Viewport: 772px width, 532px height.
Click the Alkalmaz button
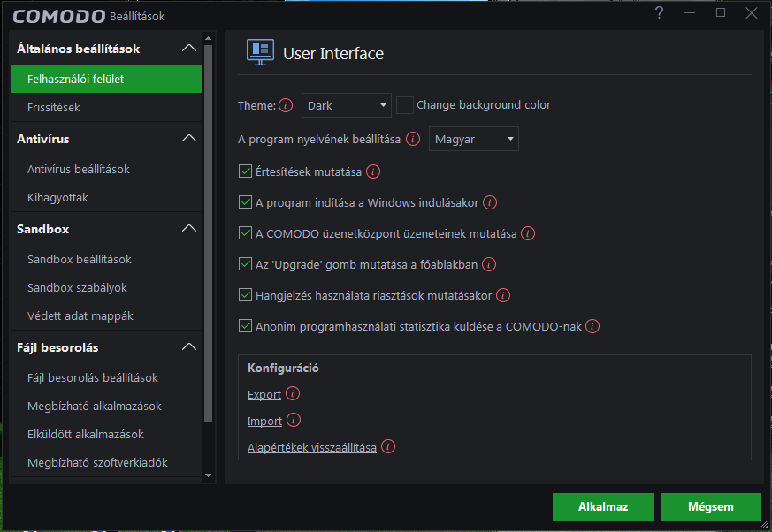click(x=602, y=507)
